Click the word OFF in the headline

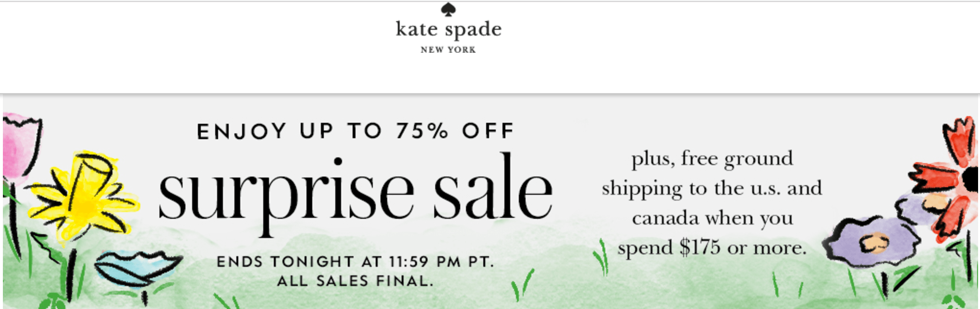pos(488,131)
